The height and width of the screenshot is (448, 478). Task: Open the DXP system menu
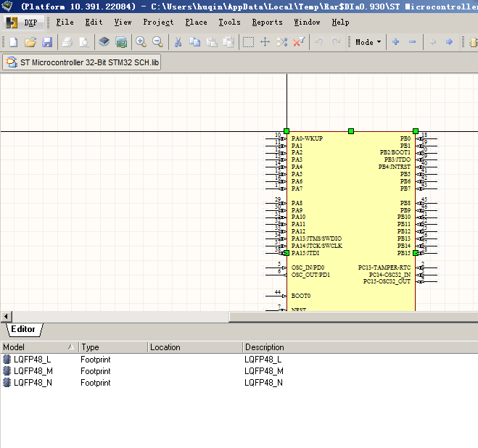tap(23, 22)
